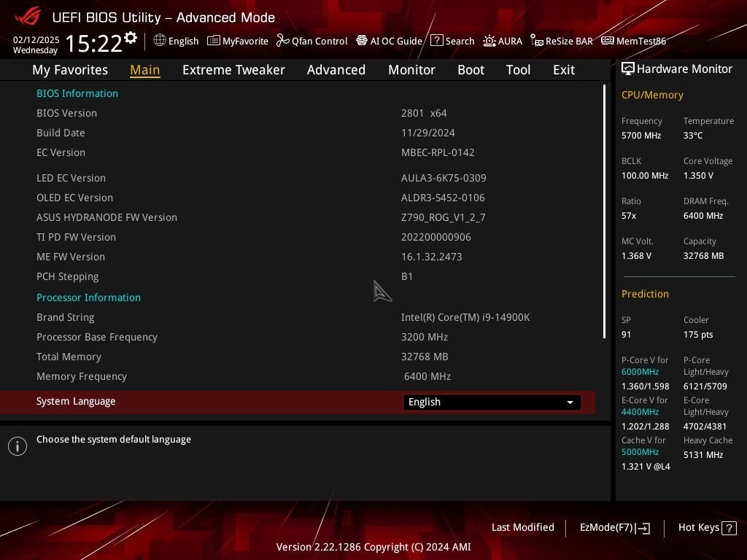Select the Boot tab

coord(471,70)
